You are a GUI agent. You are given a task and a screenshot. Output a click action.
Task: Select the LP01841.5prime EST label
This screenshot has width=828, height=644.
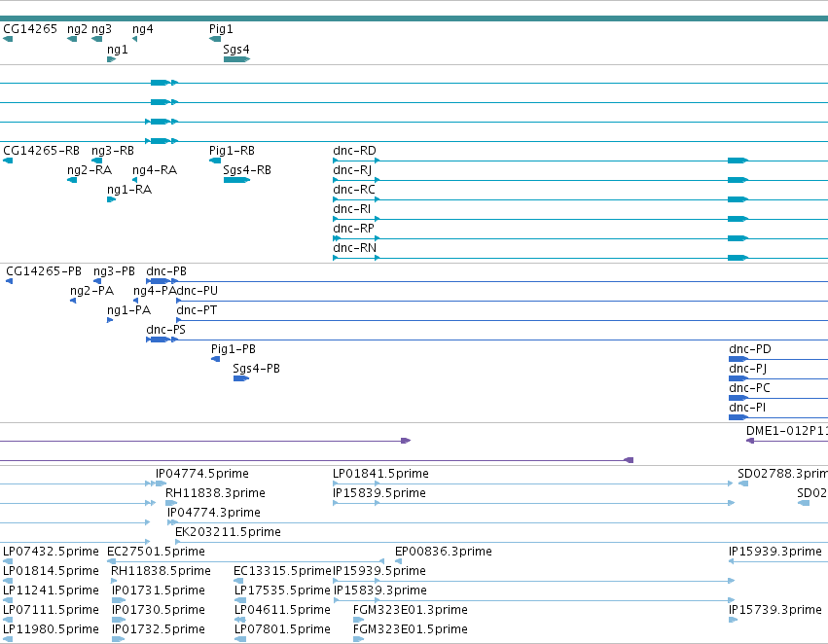pyautogui.click(x=380, y=474)
